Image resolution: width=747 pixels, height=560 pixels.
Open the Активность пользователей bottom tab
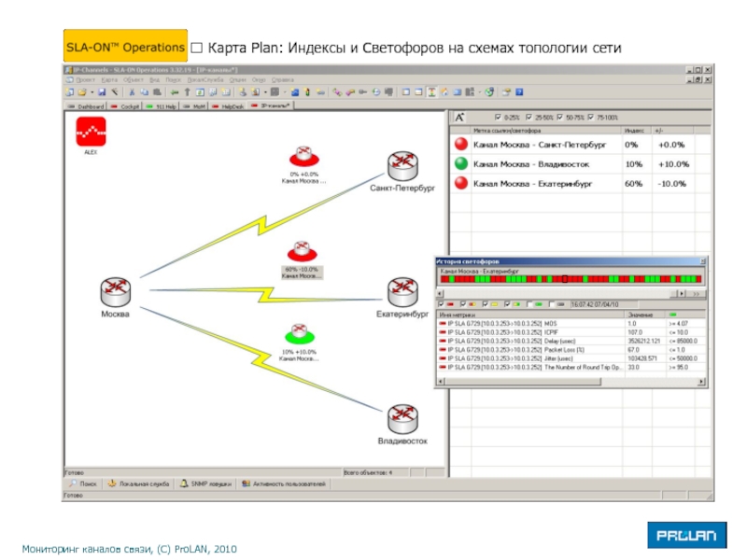click(284, 483)
